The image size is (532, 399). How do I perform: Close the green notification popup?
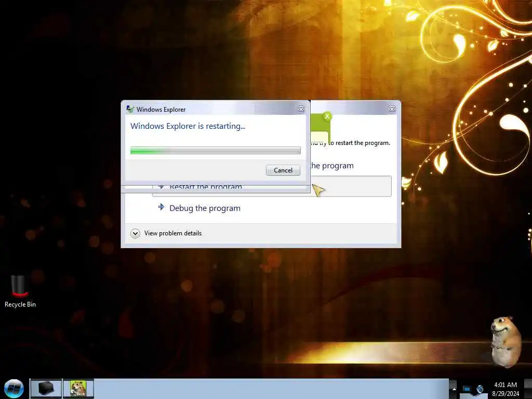pos(327,116)
